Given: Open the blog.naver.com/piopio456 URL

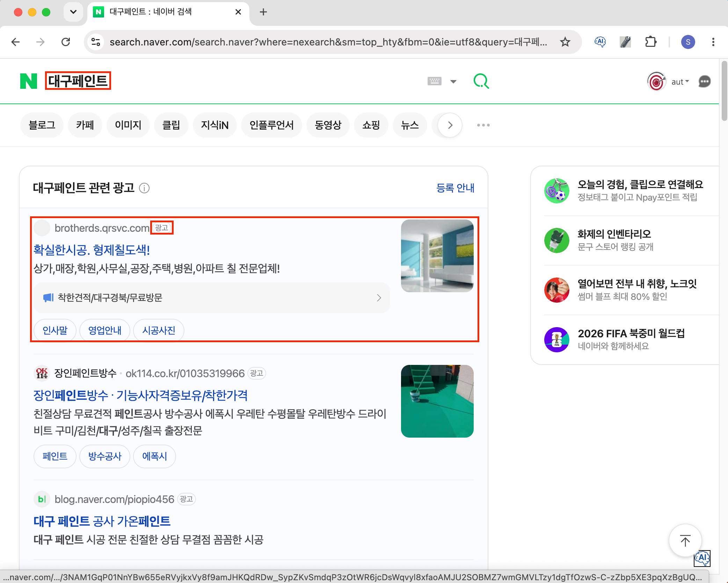Looking at the screenshot, I should (x=114, y=499).
